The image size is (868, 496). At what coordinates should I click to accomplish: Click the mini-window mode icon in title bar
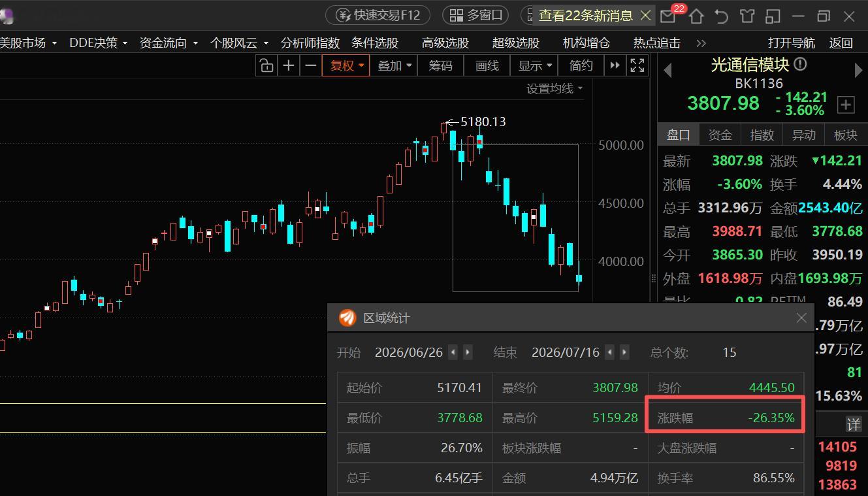(773, 16)
